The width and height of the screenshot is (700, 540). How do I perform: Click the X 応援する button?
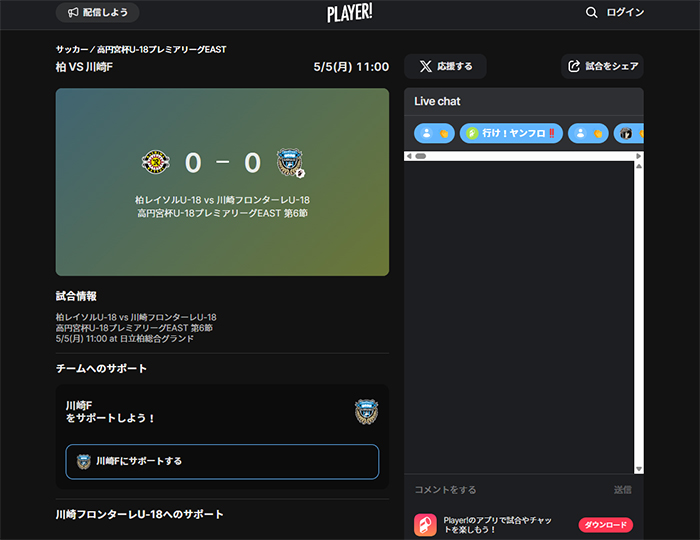click(x=445, y=66)
